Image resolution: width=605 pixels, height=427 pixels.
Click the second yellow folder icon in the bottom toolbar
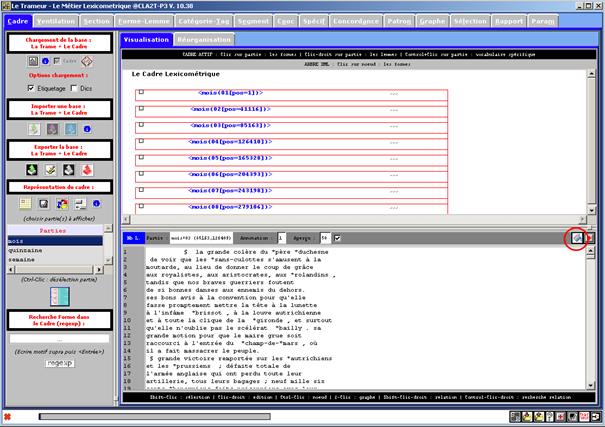coord(538,417)
